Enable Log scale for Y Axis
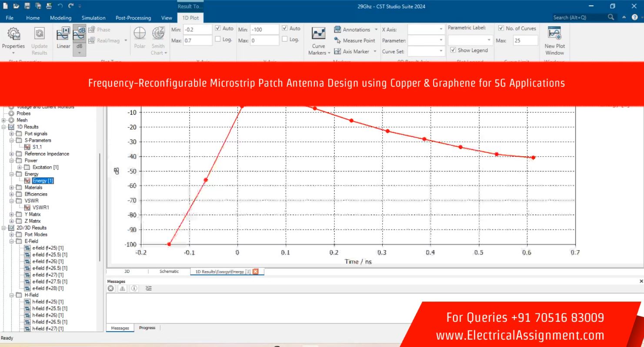 point(285,40)
